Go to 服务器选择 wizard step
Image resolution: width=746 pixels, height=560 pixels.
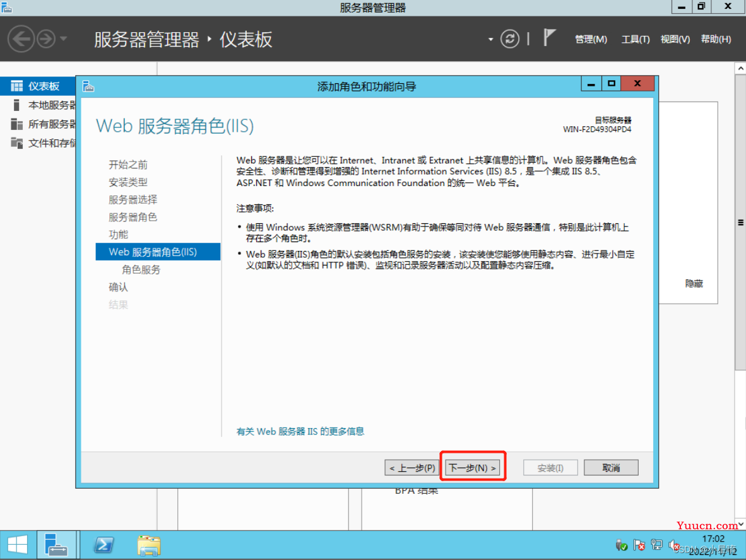[x=133, y=200]
